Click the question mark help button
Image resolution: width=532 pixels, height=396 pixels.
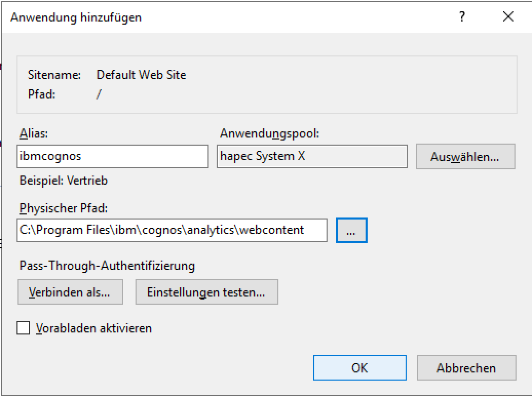coord(463,17)
